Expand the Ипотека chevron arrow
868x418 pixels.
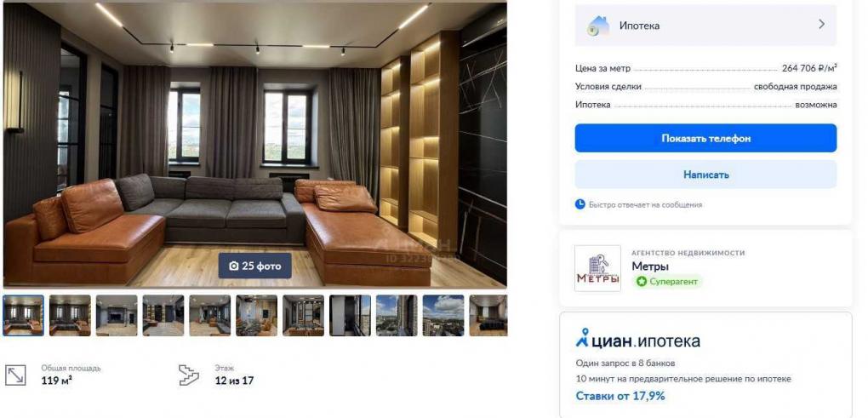point(821,25)
